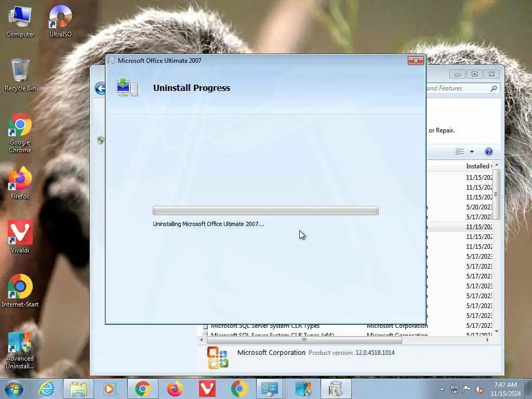Open the Internet-Start desktop shortcut
Viewport: 532px width, 399px height.
(x=20, y=291)
